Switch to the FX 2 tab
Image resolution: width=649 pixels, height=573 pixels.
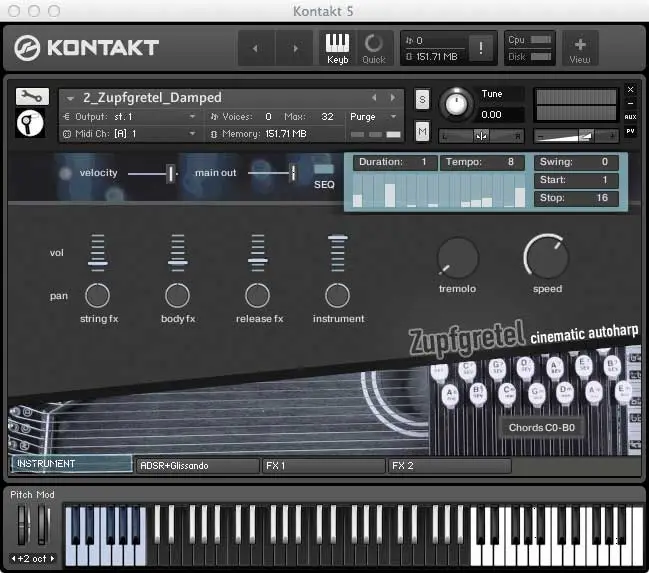[x=450, y=465]
